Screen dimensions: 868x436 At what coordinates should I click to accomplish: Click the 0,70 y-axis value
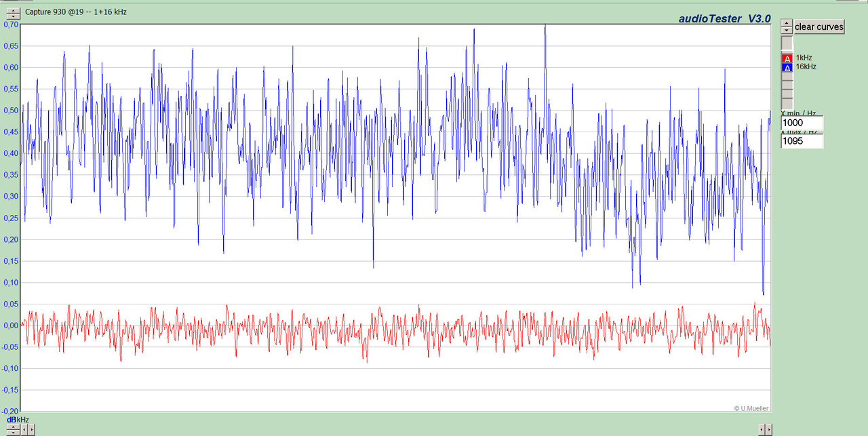coord(11,24)
